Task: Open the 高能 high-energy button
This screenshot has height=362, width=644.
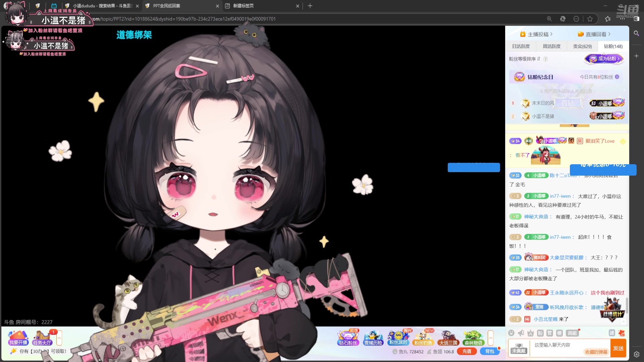Action: [572, 333]
